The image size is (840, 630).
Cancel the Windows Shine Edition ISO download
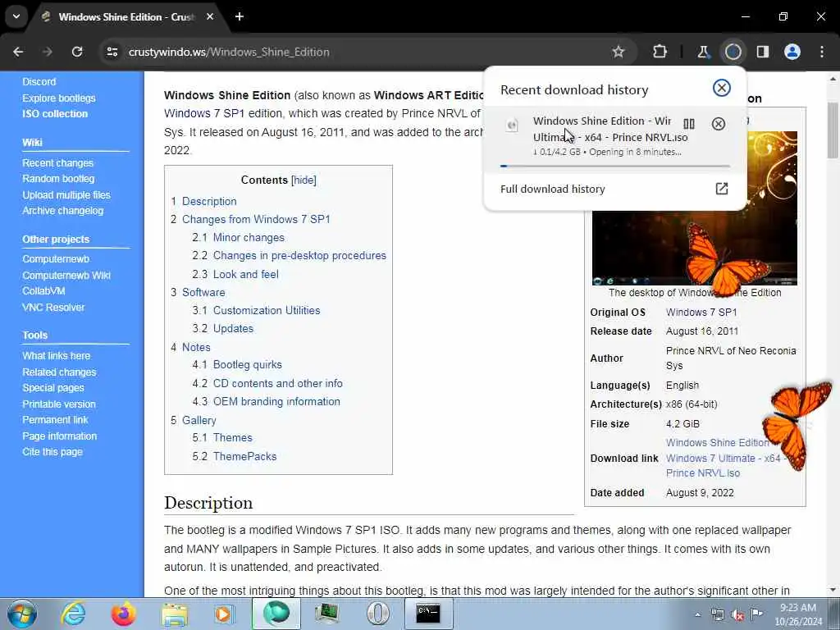pos(719,125)
